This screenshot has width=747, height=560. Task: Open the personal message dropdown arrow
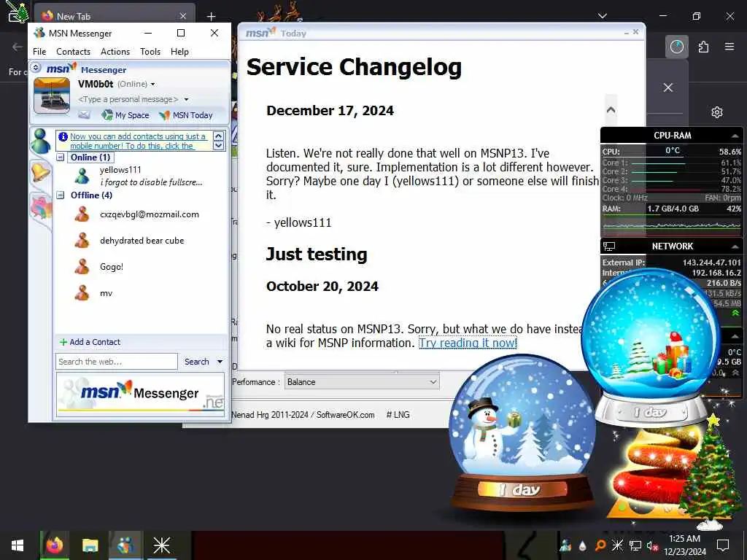click(186, 99)
